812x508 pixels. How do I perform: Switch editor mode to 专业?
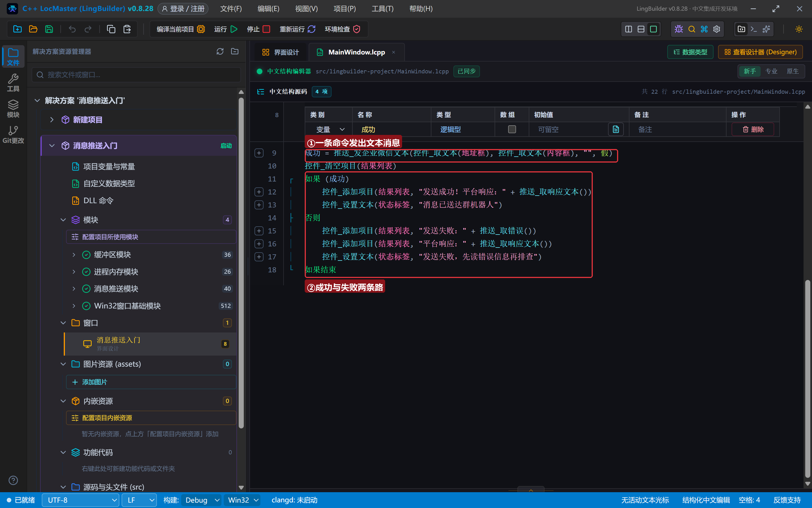coord(771,71)
